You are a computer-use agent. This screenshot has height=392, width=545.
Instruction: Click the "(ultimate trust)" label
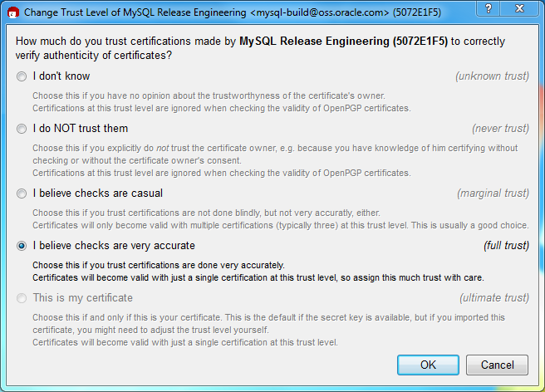click(493, 298)
